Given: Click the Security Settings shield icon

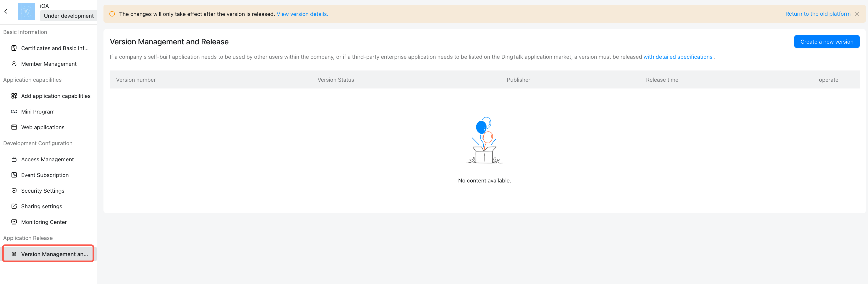Looking at the screenshot, I should pos(14,191).
